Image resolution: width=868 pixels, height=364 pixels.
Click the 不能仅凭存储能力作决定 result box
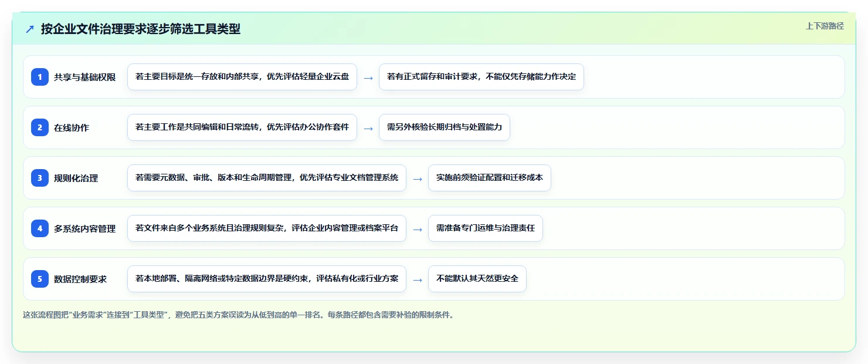482,77
